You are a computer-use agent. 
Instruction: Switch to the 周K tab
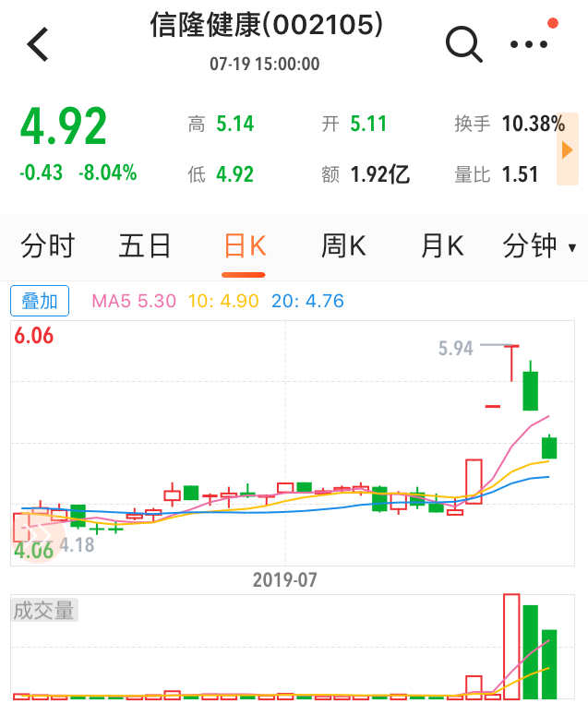coord(343,246)
